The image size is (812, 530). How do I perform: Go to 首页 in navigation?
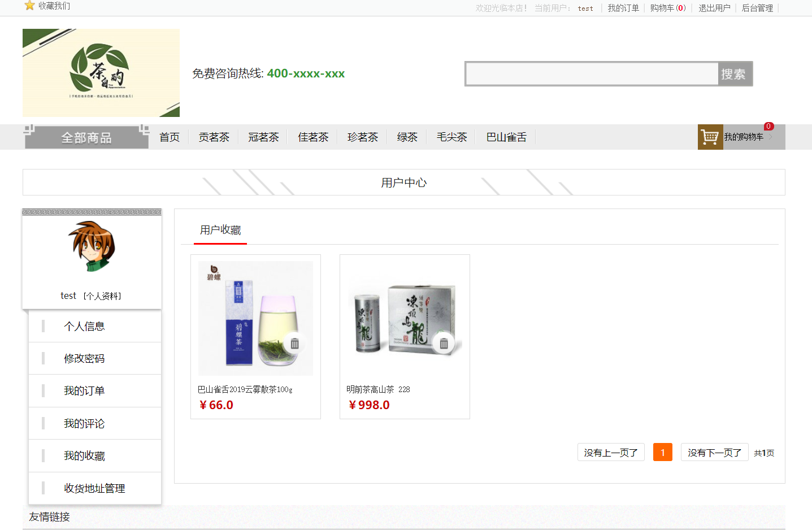coord(170,137)
